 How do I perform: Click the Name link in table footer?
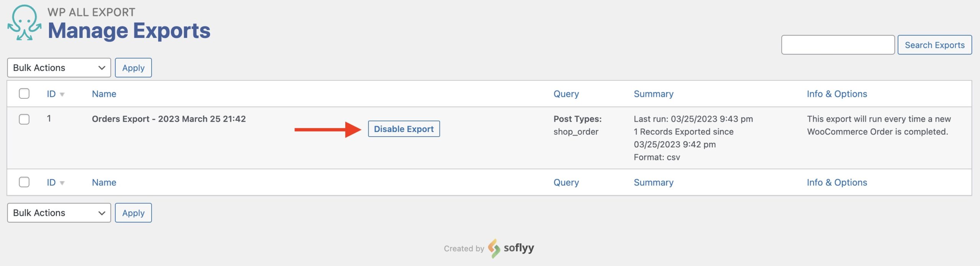pos(104,183)
